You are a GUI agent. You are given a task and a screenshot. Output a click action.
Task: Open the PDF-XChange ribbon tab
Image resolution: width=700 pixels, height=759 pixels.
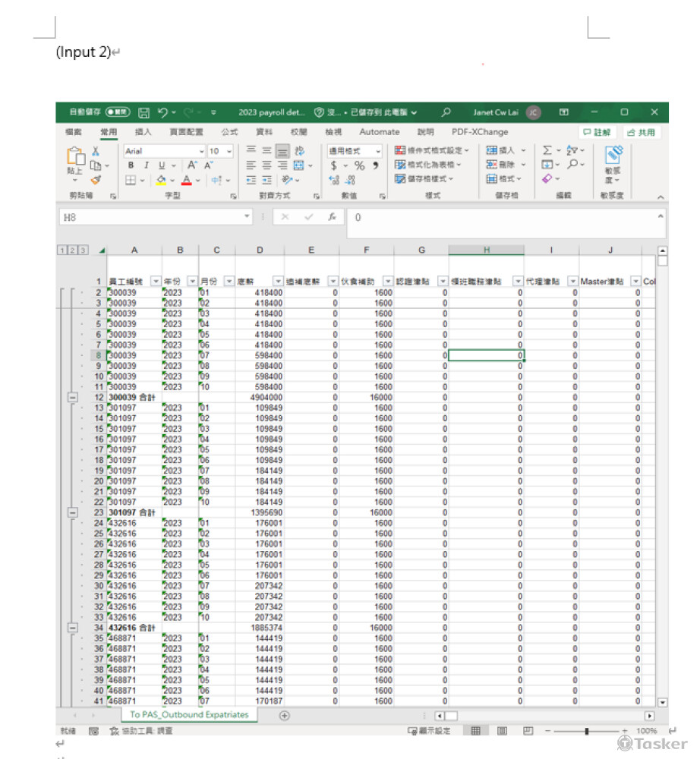click(480, 132)
